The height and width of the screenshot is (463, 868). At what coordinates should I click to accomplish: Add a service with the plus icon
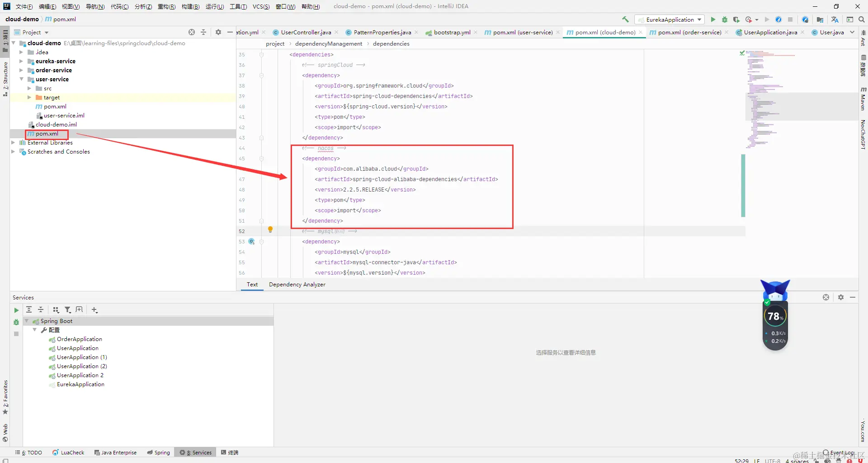pos(94,310)
